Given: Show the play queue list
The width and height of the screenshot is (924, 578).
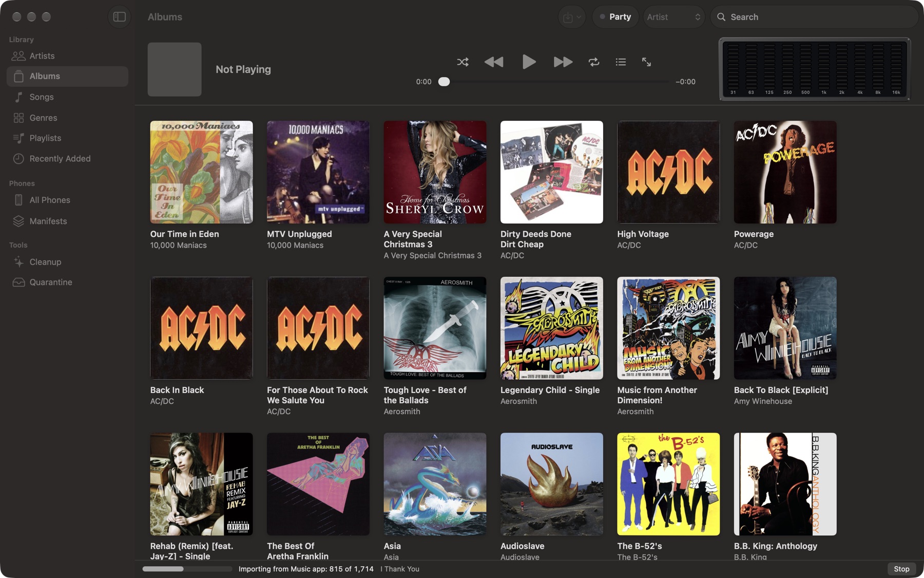Looking at the screenshot, I should coord(621,62).
